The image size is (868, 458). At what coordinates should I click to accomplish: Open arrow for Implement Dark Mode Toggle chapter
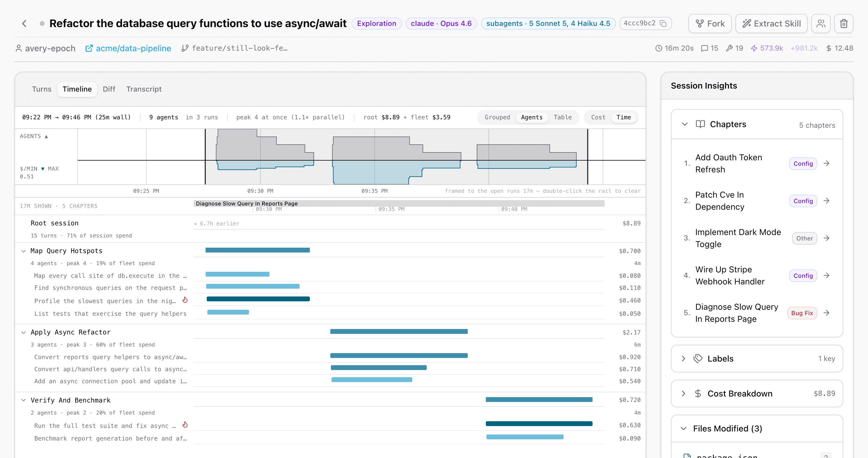point(826,238)
